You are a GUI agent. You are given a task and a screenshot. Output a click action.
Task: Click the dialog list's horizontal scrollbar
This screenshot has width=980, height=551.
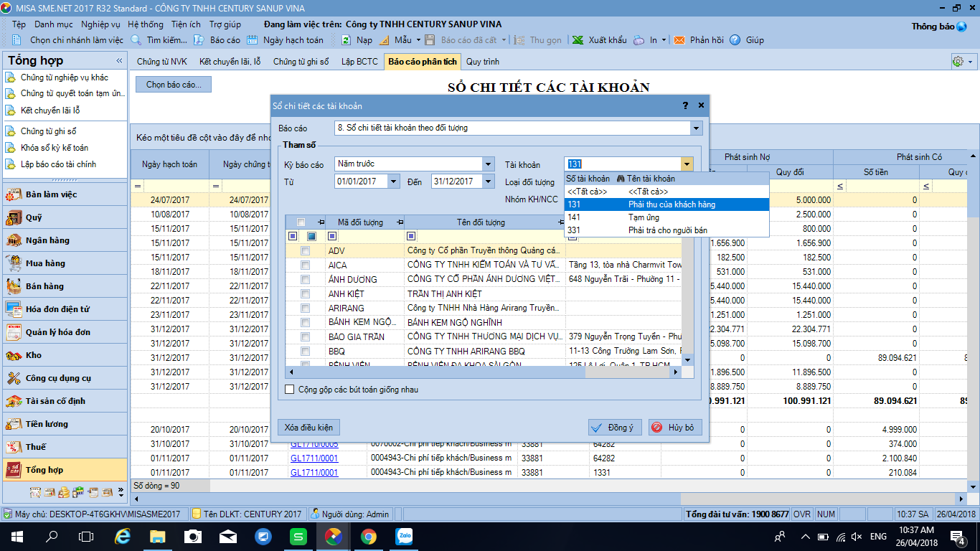point(483,372)
